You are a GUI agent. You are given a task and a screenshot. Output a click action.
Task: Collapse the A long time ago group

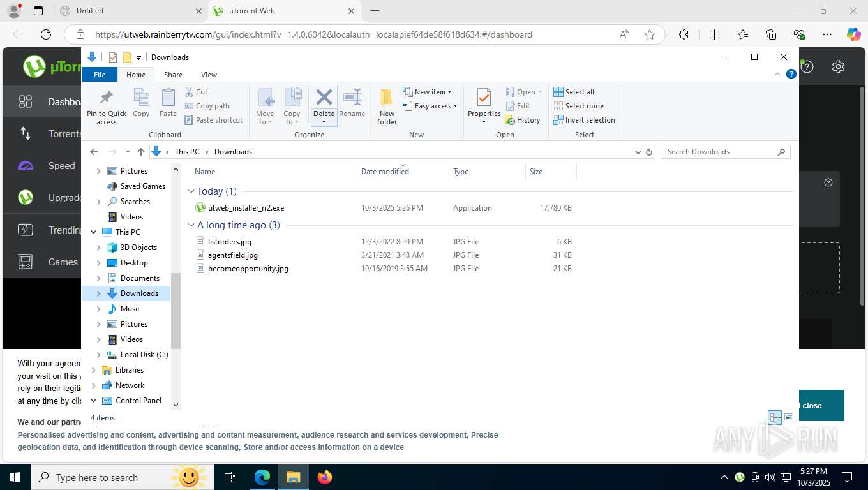pyautogui.click(x=191, y=225)
